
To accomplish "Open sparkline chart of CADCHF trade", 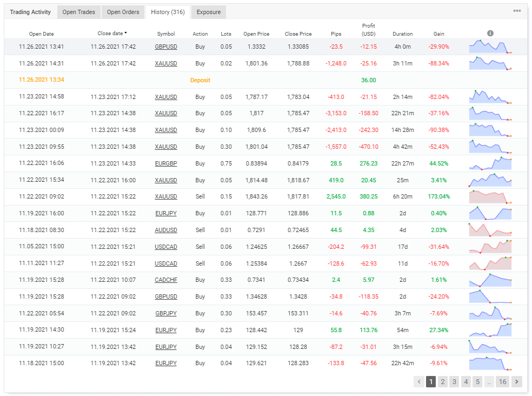I will (x=490, y=280).
